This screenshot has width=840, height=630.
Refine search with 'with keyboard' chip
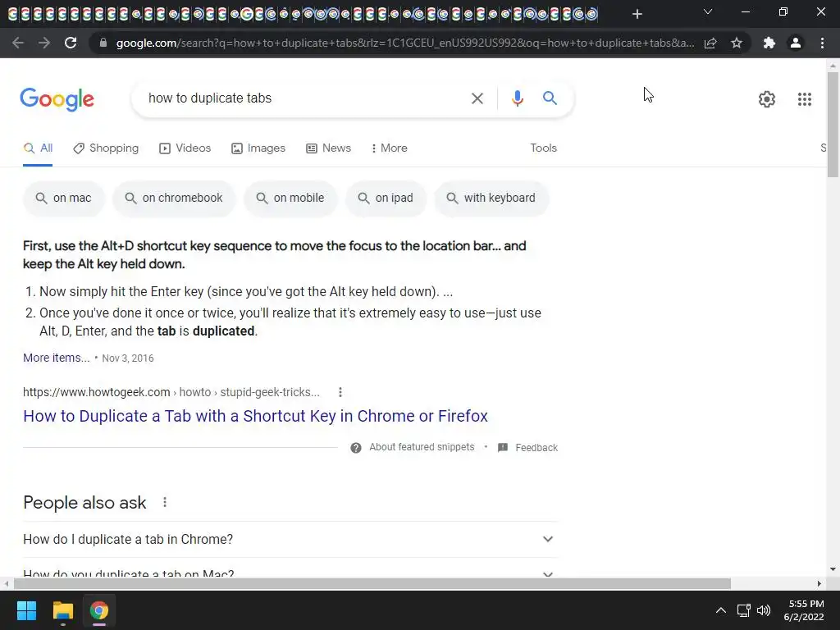click(x=491, y=199)
